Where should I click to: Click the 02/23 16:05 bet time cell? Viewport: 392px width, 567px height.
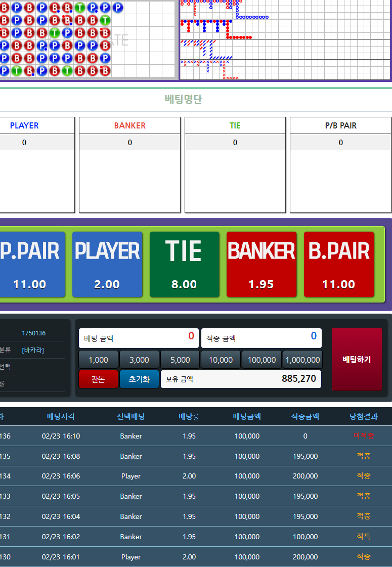(61, 497)
